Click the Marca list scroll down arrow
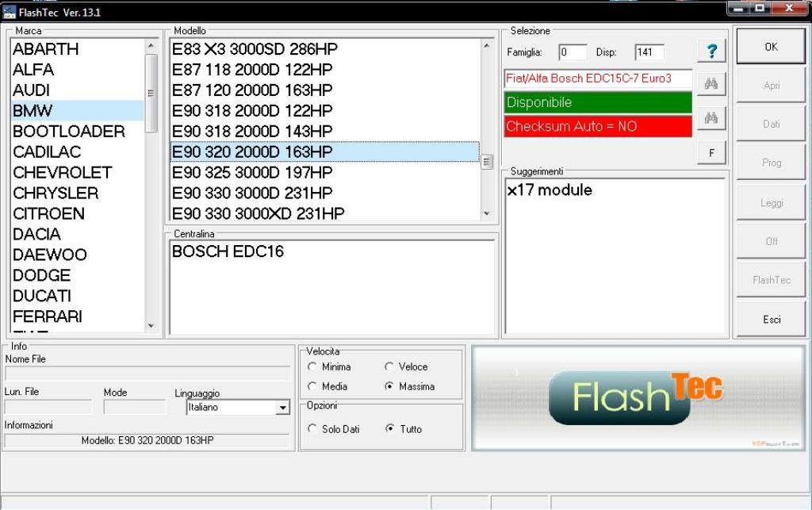Image resolution: width=812 pixels, height=510 pixels. pos(151,326)
